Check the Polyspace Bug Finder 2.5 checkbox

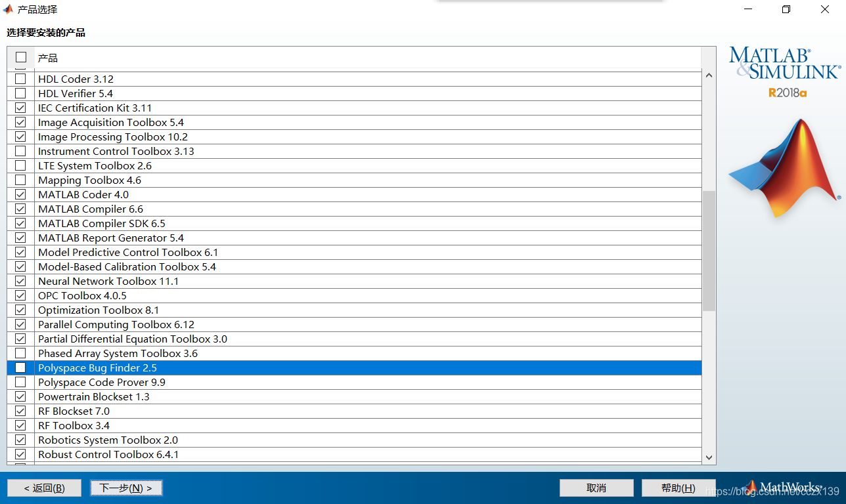tap(20, 367)
